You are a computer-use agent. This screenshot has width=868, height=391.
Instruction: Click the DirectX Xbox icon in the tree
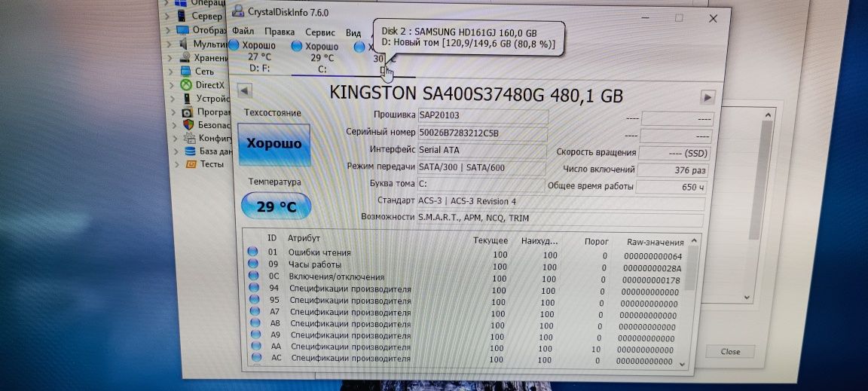[186, 85]
